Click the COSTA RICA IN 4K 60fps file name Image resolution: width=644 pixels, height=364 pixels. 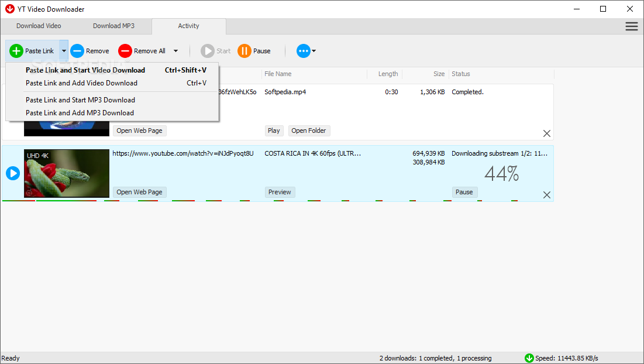[x=312, y=153]
